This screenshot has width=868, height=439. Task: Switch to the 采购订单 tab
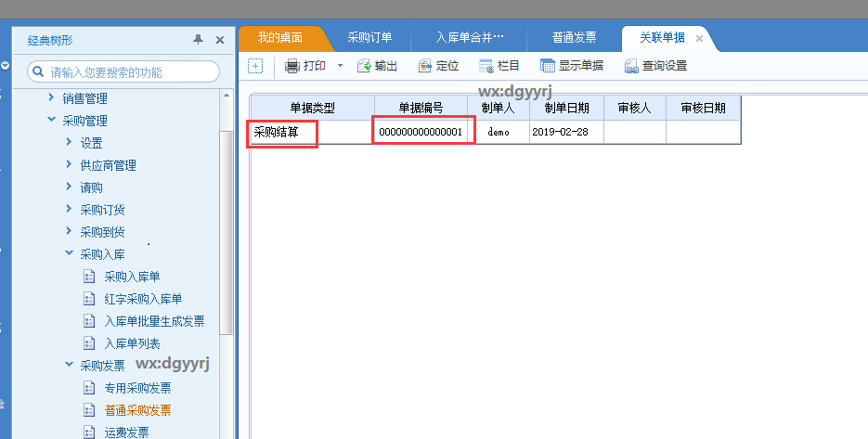(x=369, y=38)
